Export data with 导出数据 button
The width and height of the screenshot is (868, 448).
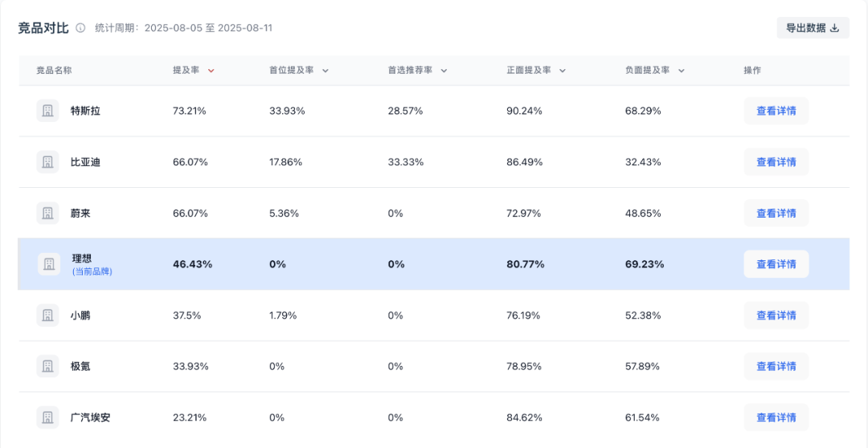point(813,27)
